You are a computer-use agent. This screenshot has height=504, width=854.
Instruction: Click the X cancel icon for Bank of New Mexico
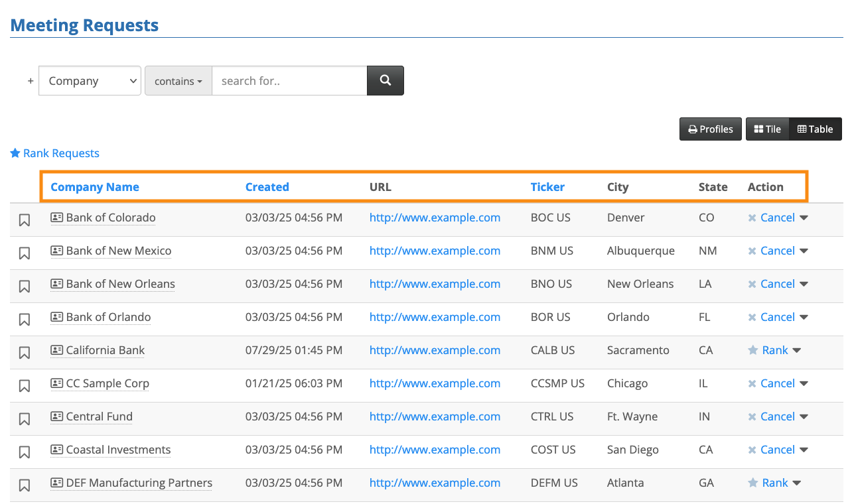[x=752, y=251]
